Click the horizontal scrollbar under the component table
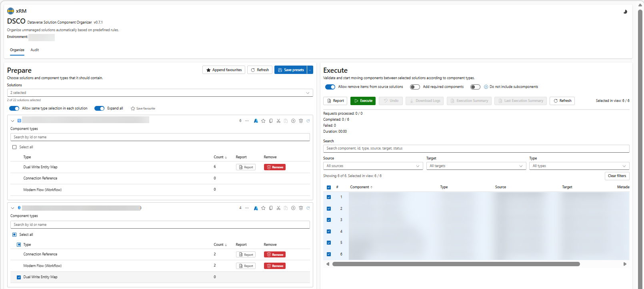Screen dimensions: 644x289 point(456,264)
